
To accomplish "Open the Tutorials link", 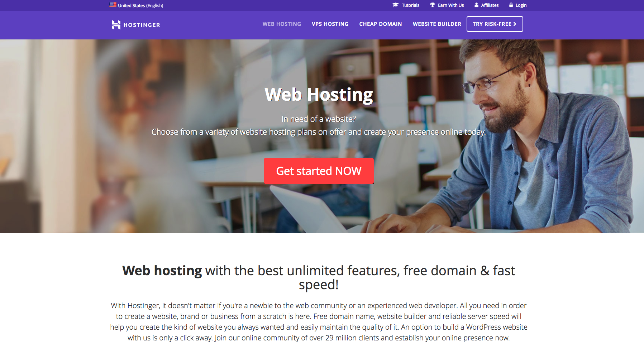I will point(411,5).
